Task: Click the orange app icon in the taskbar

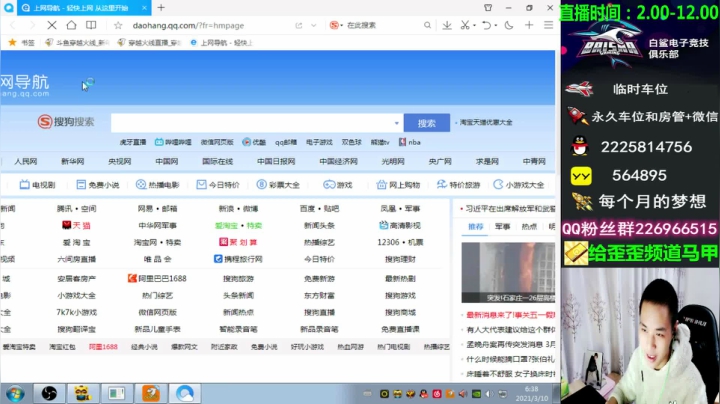Action: [x=151, y=393]
